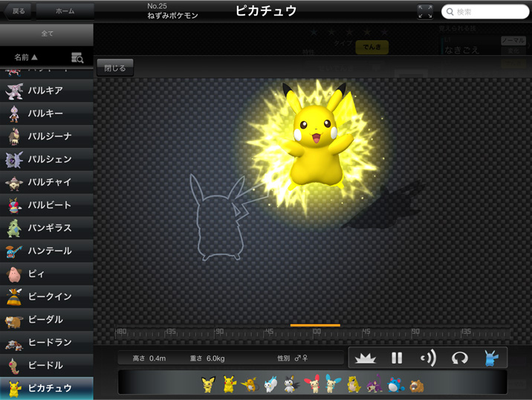Click the なきごえ move entry
This screenshot has height=400, width=532.
point(461,51)
